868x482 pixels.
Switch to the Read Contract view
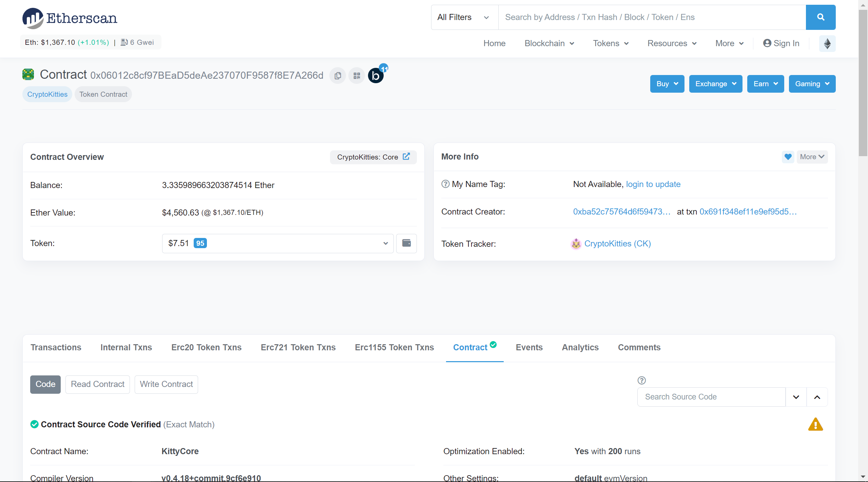(x=98, y=384)
